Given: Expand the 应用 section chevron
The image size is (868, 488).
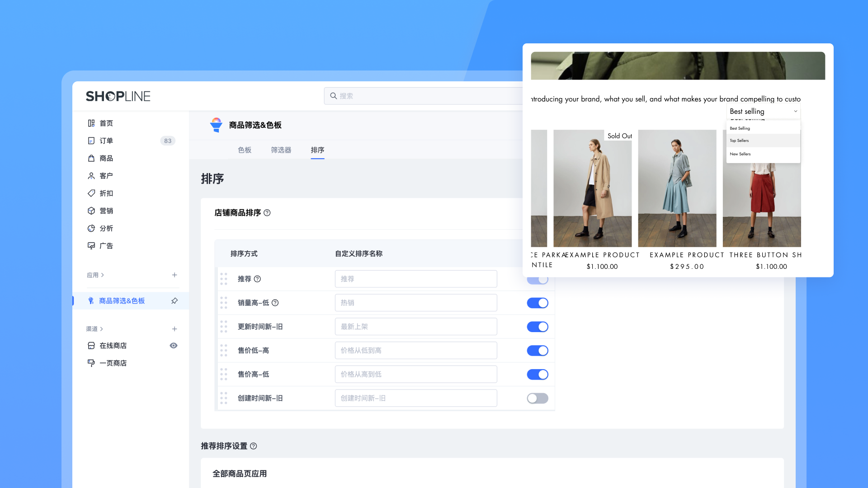Looking at the screenshot, I should tap(103, 275).
